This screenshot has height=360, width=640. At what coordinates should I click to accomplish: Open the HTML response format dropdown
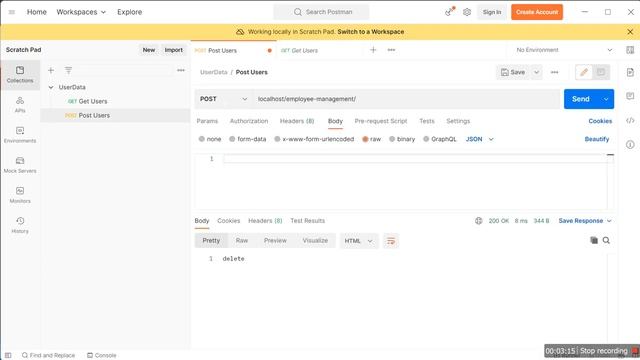(x=358, y=241)
